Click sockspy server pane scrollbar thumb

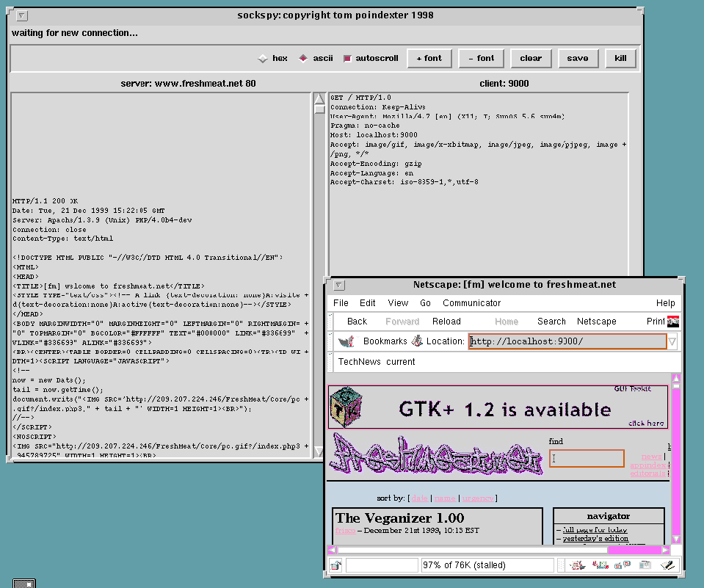319,109
